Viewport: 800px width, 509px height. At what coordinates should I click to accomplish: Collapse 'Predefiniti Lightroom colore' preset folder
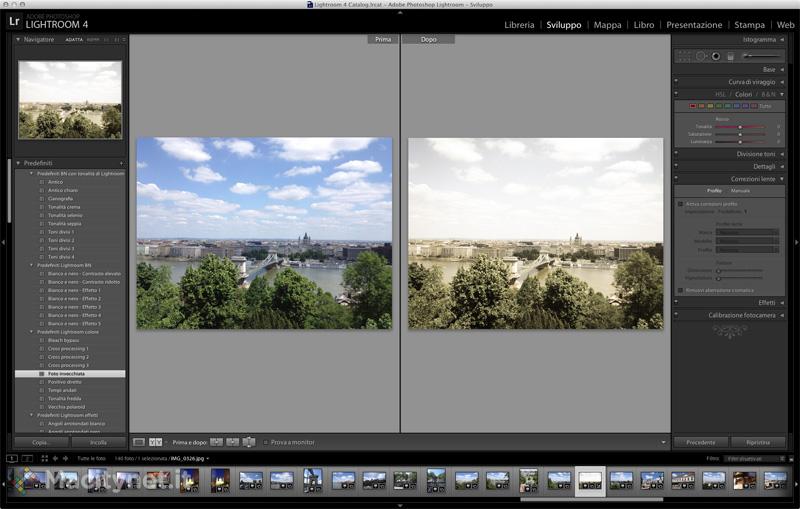pos(31,332)
